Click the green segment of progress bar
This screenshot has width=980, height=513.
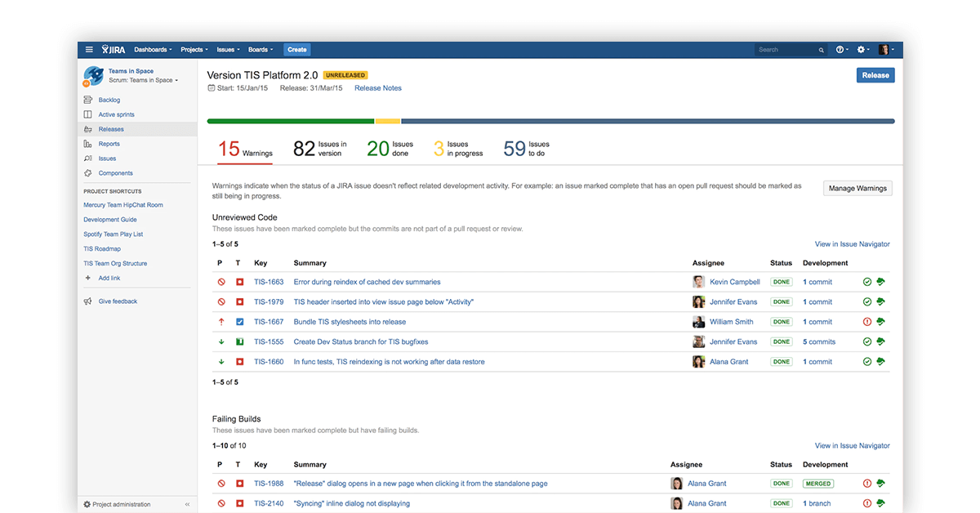click(290, 121)
